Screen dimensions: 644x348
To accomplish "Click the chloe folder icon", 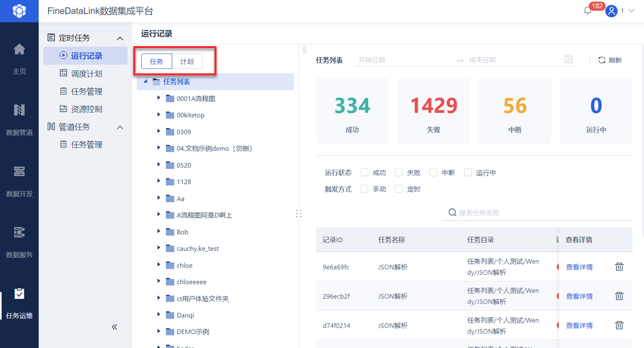I will point(170,265).
